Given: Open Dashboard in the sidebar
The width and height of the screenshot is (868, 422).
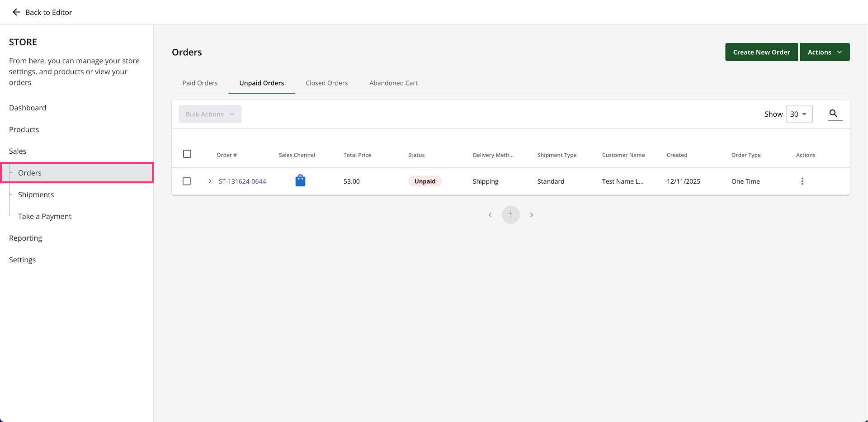Looking at the screenshot, I should click(x=28, y=108).
